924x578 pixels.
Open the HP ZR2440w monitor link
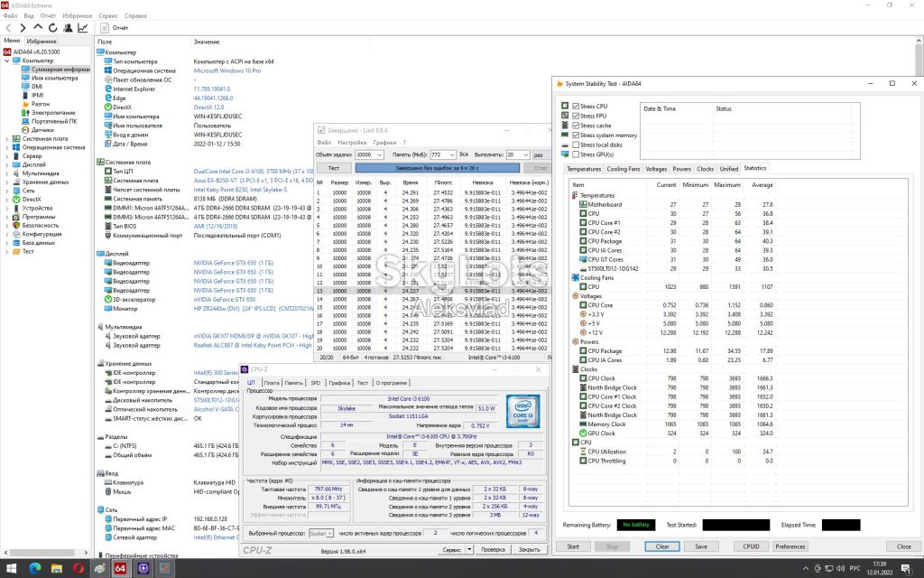[x=254, y=309]
